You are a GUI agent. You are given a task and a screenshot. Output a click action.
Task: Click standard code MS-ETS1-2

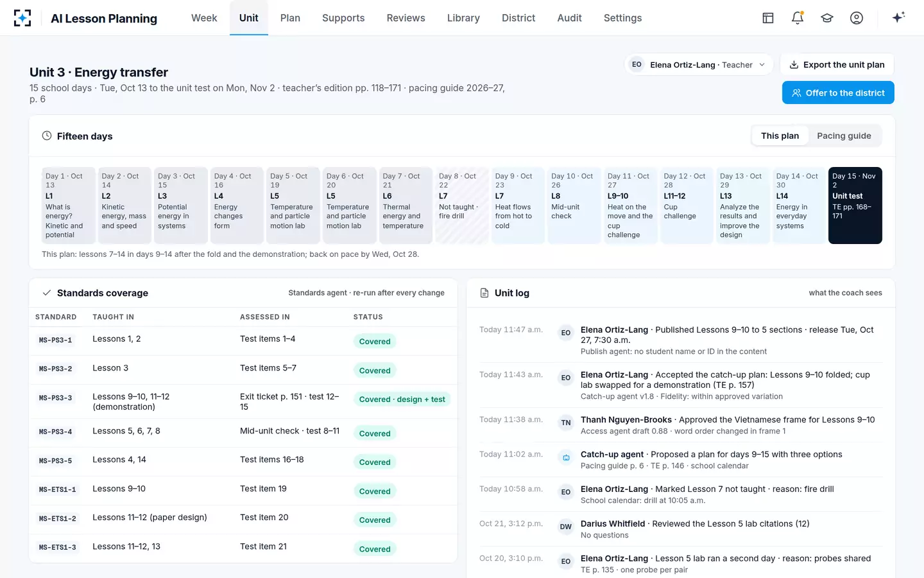click(x=57, y=518)
